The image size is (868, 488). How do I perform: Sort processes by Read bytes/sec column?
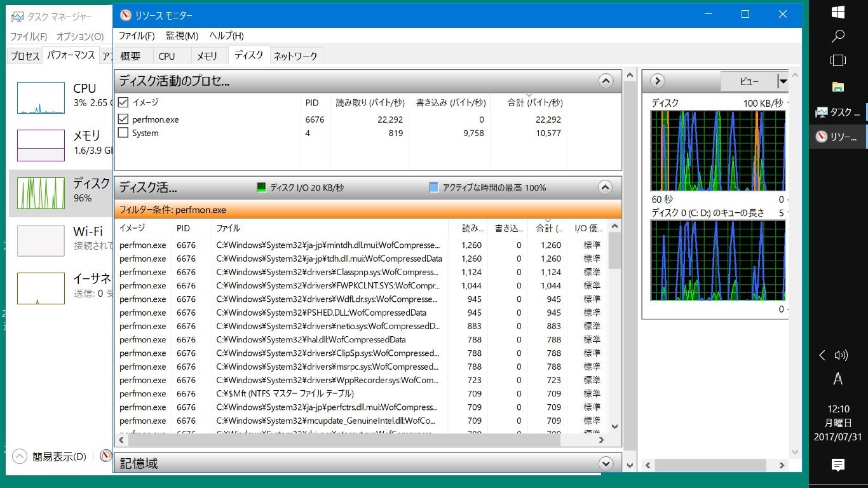click(x=369, y=102)
